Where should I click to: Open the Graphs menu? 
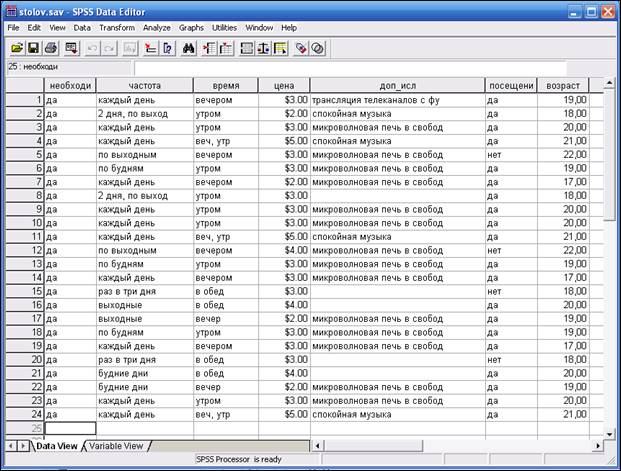coord(191,28)
